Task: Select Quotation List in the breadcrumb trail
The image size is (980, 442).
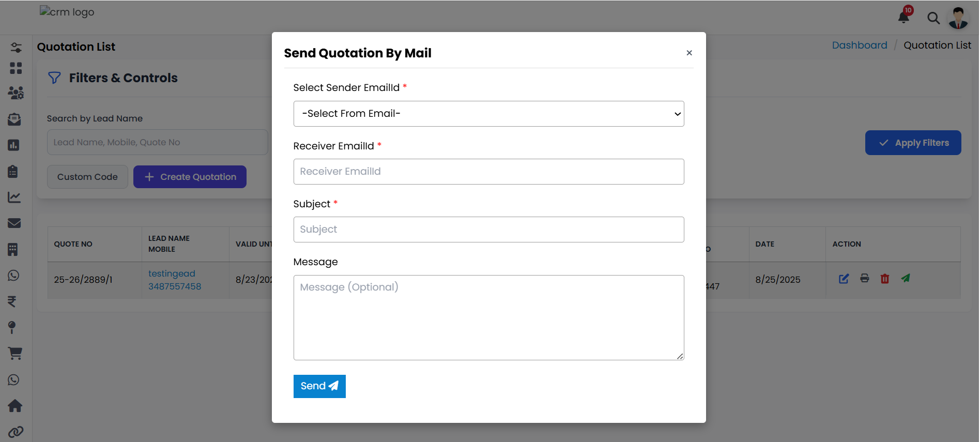Action: pyautogui.click(x=937, y=45)
